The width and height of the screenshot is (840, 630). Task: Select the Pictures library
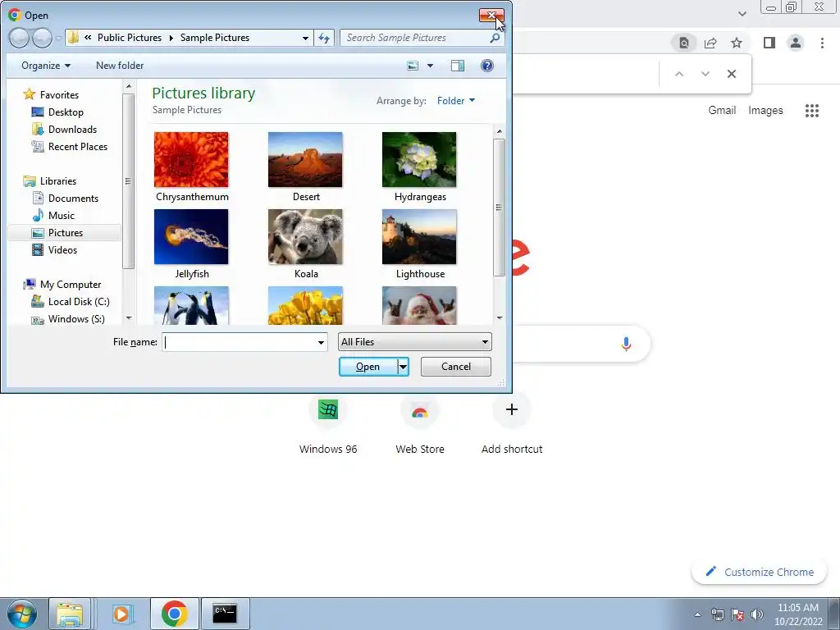(66, 232)
